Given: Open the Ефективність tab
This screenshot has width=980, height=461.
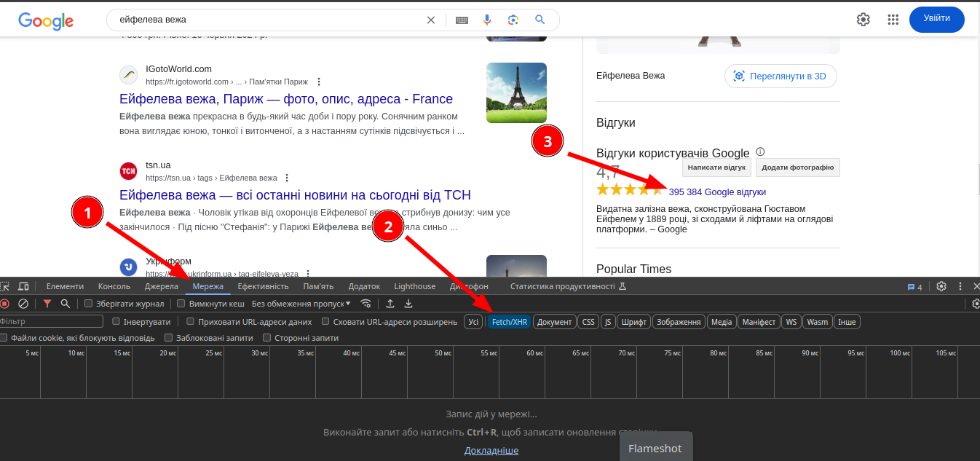Looking at the screenshot, I should [x=264, y=286].
